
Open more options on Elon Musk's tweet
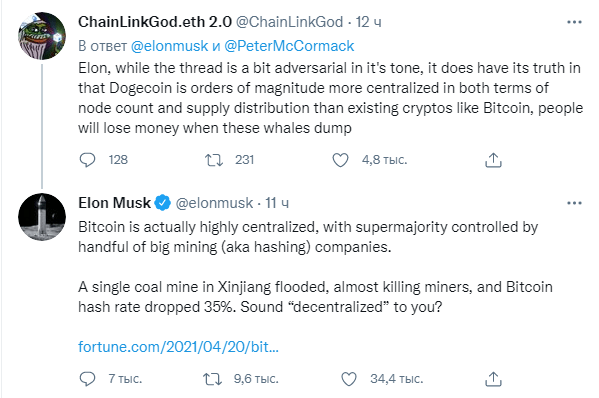(x=574, y=203)
